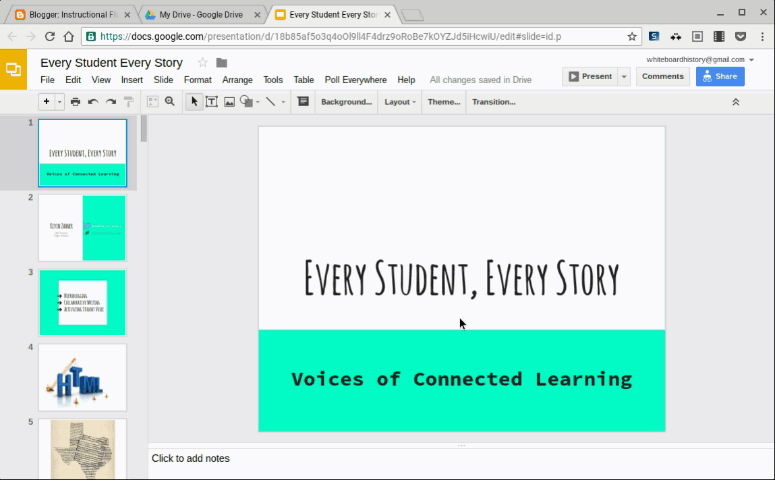
Task: Click the slide panel scrollbar
Action: pos(144,129)
